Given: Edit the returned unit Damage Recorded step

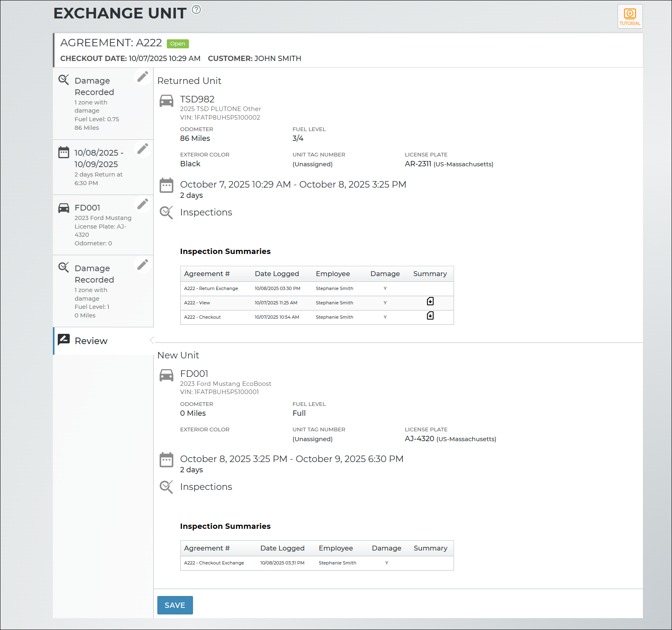Looking at the screenshot, I should point(143,77).
